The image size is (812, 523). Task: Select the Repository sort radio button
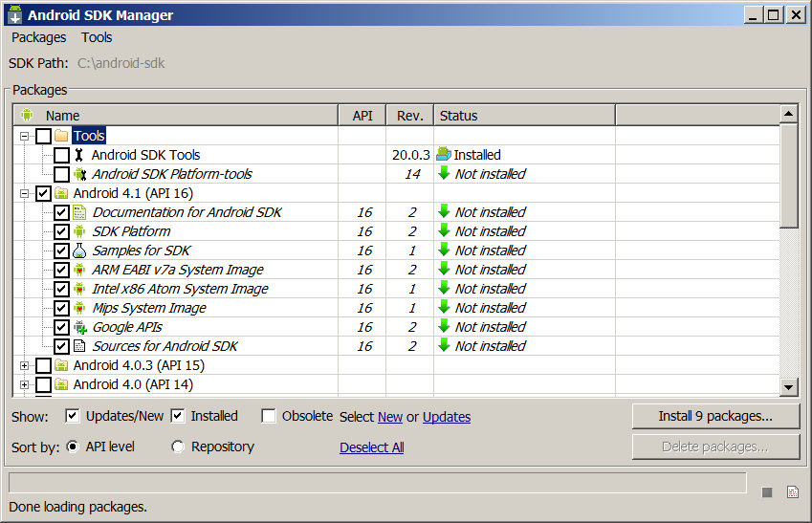(x=178, y=447)
